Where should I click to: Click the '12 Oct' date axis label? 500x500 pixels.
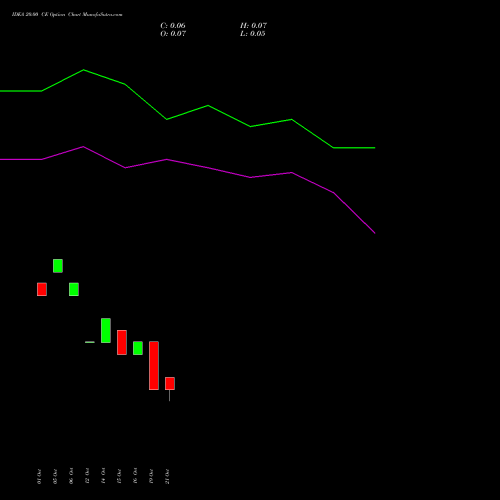(87, 476)
